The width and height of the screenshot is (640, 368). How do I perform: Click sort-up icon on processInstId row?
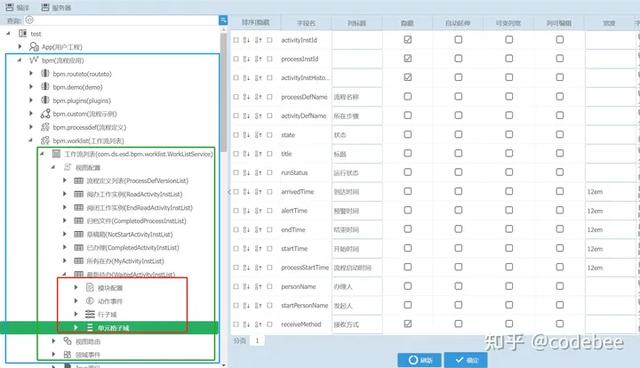[258, 59]
